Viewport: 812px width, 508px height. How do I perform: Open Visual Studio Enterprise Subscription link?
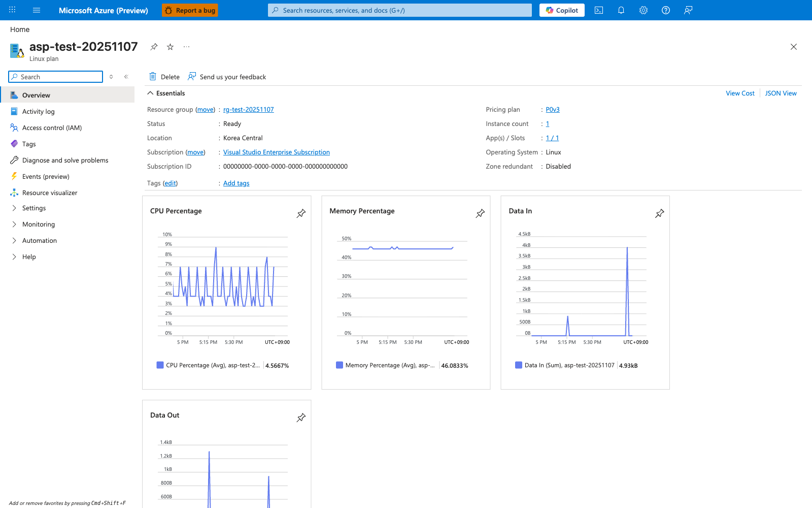tap(277, 152)
